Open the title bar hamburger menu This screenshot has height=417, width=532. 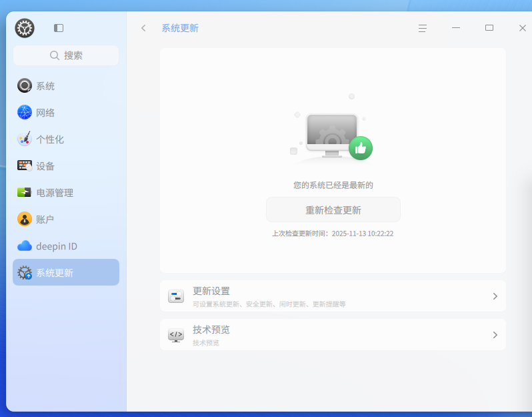(423, 28)
